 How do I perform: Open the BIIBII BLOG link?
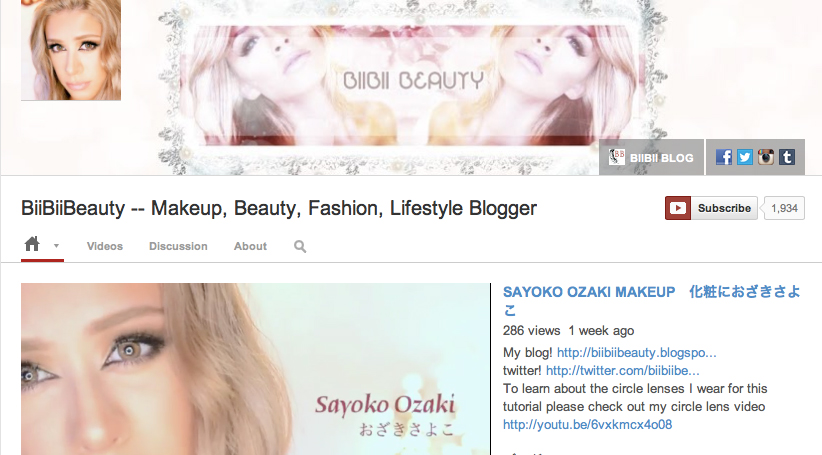[x=652, y=157]
